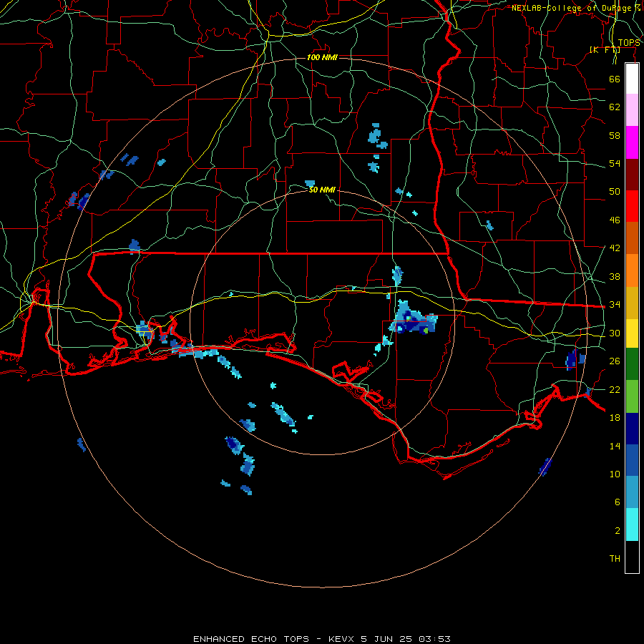Click the 22 legend value label
Screen dimensions: 644x644
615,389
